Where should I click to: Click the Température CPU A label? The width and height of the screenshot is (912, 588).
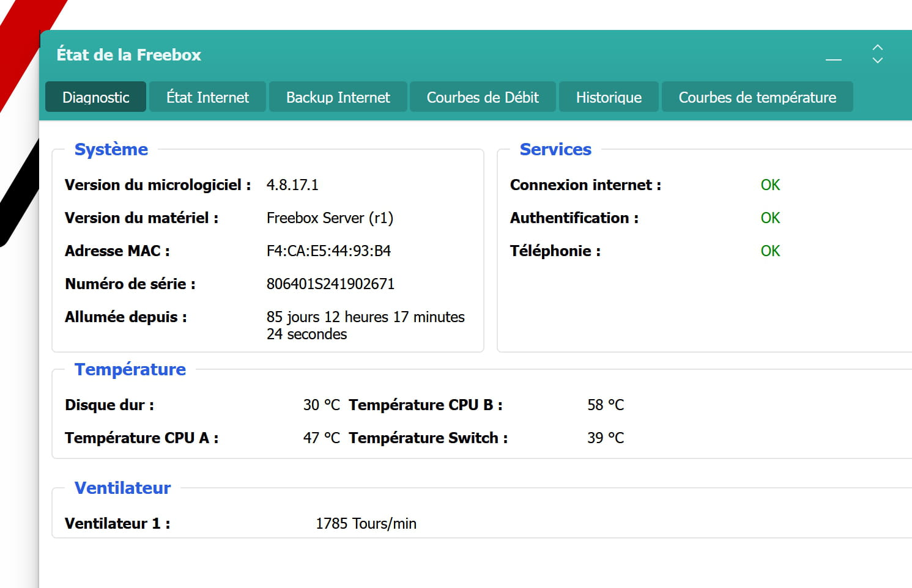click(141, 438)
